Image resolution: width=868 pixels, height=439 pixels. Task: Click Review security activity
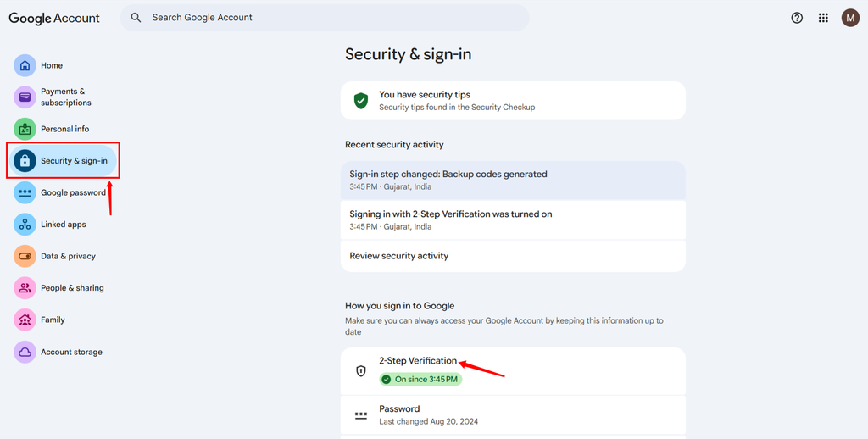[x=513, y=256]
